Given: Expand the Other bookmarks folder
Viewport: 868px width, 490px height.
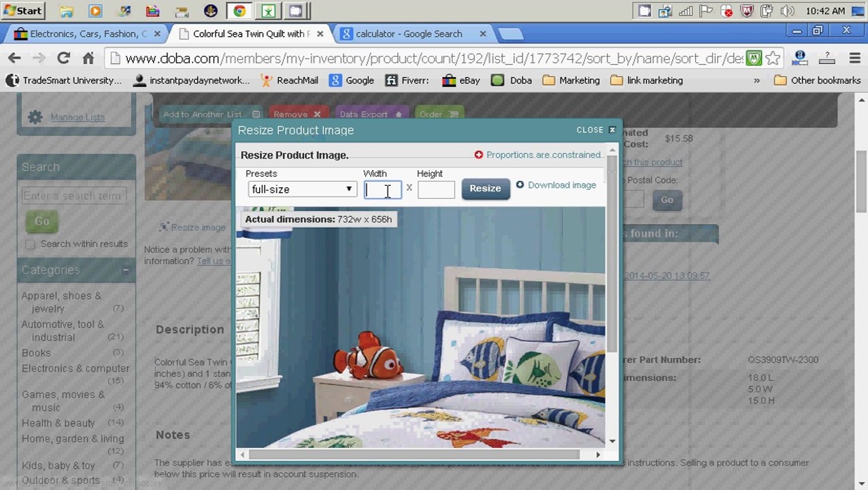Looking at the screenshot, I should coord(817,80).
